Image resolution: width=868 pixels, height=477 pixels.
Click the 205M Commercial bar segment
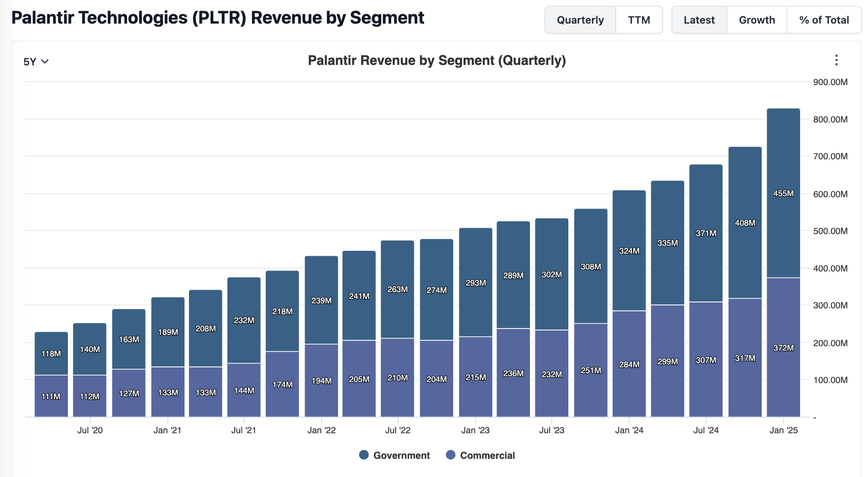(359, 379)
